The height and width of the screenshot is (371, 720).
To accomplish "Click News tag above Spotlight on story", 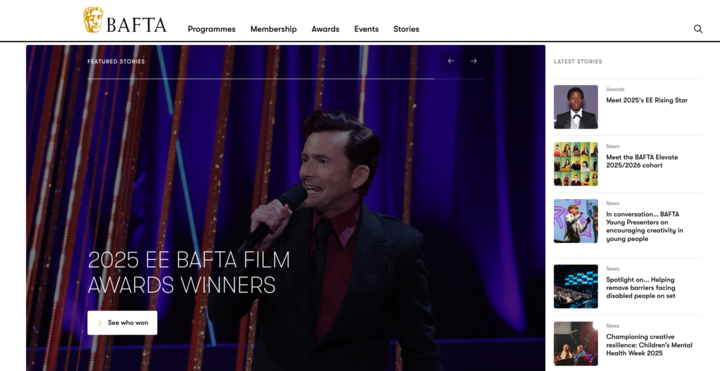I will pyautogui.click(x=613, y=269).
